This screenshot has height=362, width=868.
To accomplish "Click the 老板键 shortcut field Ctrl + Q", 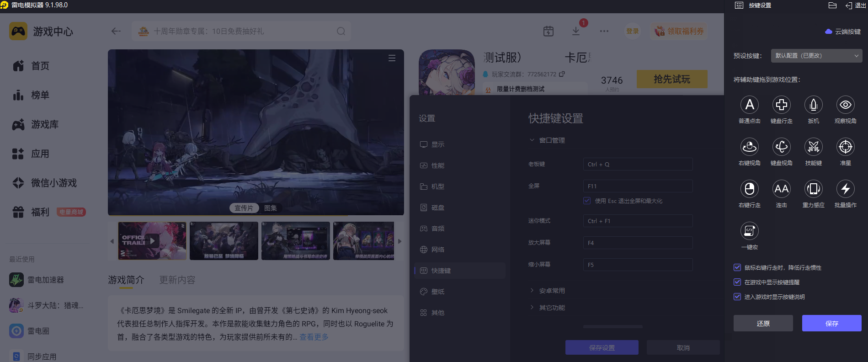I will [638, 164].
